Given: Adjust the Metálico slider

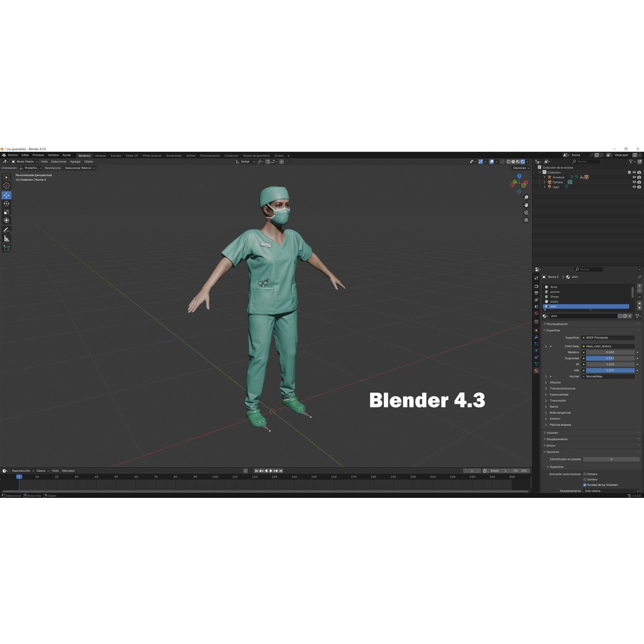Looking at the screenshot, I should click(610, 352).
